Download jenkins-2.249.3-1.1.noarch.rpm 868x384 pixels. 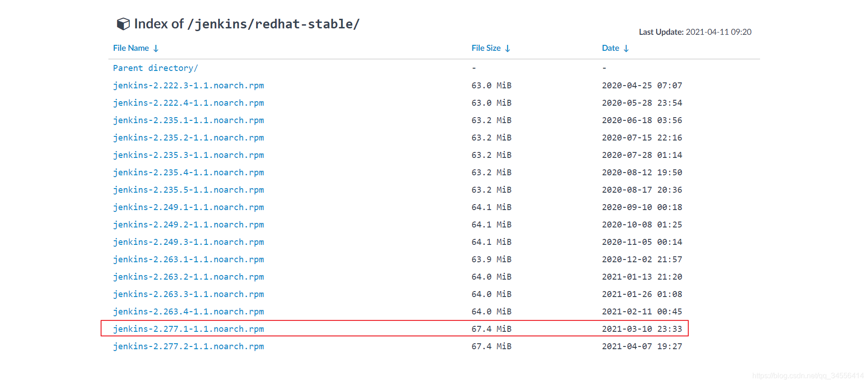[188, 242]
